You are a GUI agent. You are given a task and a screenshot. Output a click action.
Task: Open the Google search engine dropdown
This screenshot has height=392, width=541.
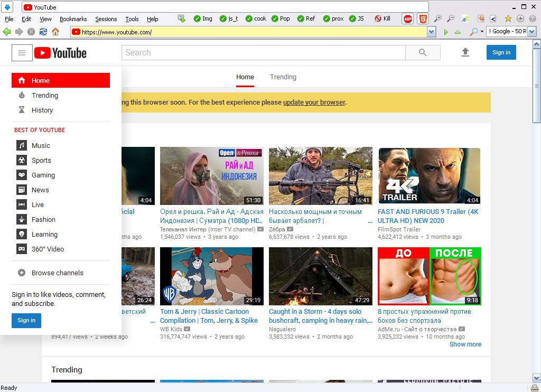coord(531,32)
